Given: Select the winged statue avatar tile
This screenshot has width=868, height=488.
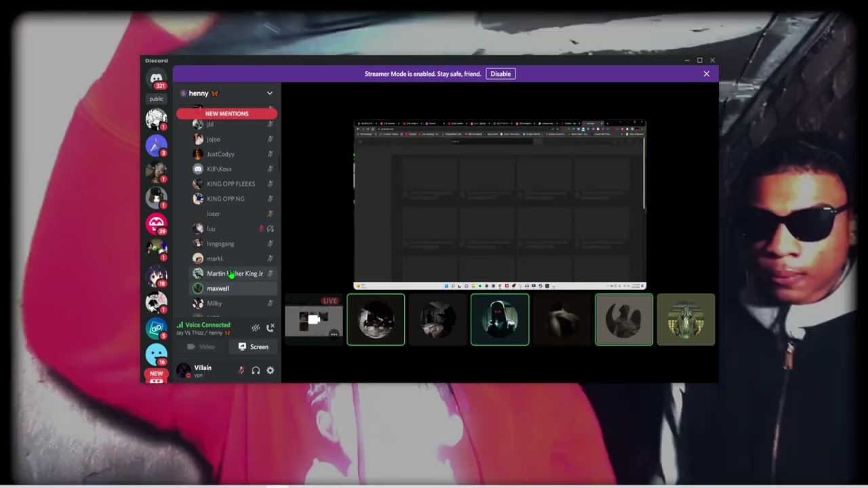Looking at the screenshot, I should pos(624,319).
